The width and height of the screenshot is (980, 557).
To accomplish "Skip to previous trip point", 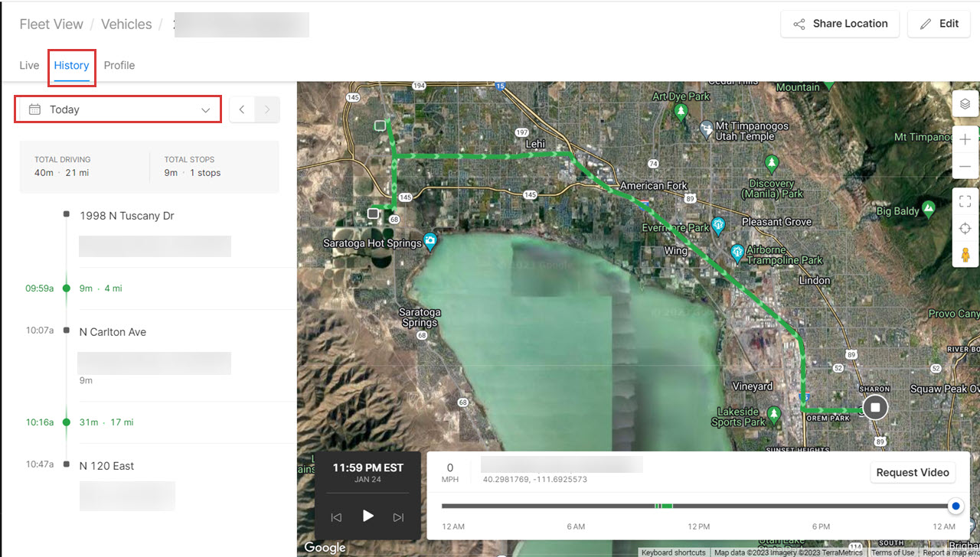I will pyautogui.click(x=336, y=517).
